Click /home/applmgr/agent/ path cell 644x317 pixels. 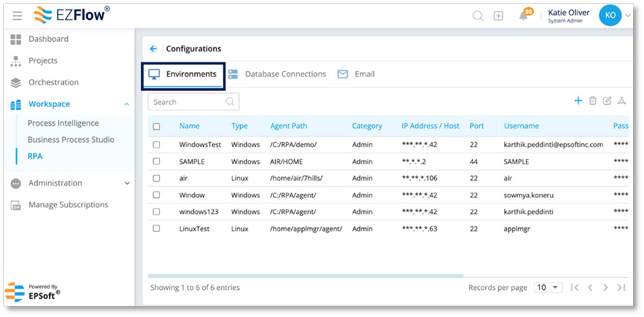tap(306, 229)
